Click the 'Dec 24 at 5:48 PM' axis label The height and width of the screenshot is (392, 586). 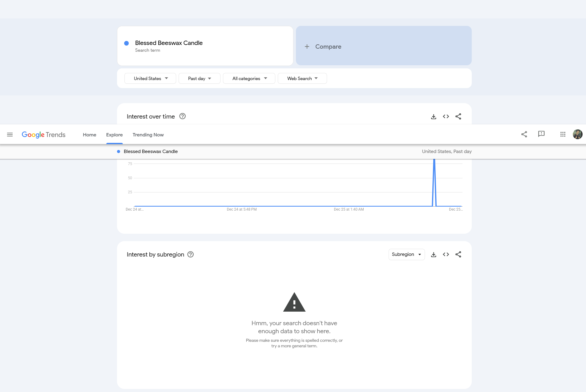[242, 209]
